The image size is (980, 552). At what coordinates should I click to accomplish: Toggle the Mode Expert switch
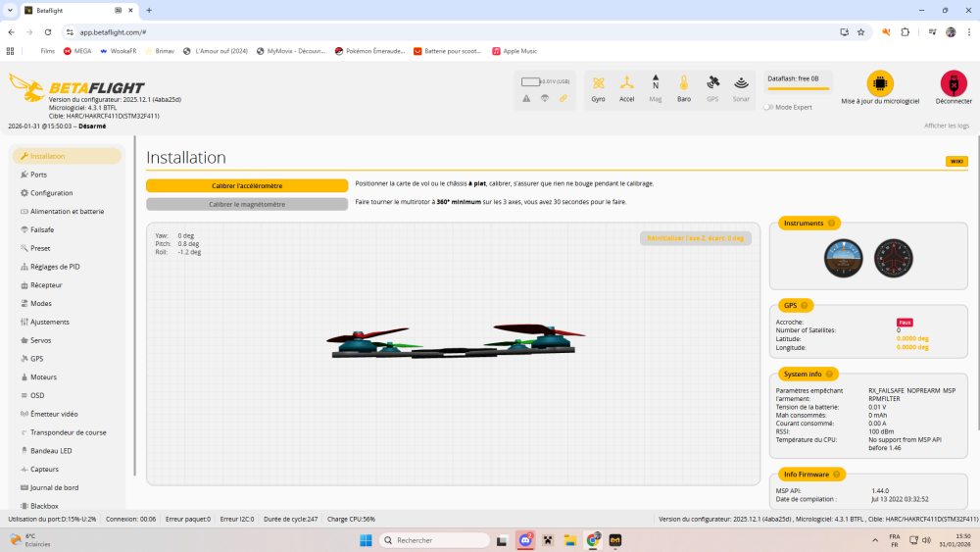(x=768, y=107)
